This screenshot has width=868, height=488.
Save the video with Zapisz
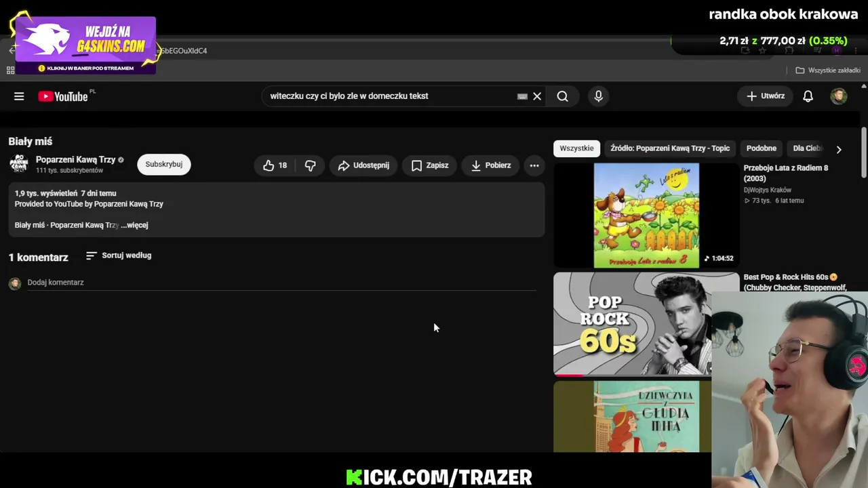pyautogui.click(x=430, y=165)
